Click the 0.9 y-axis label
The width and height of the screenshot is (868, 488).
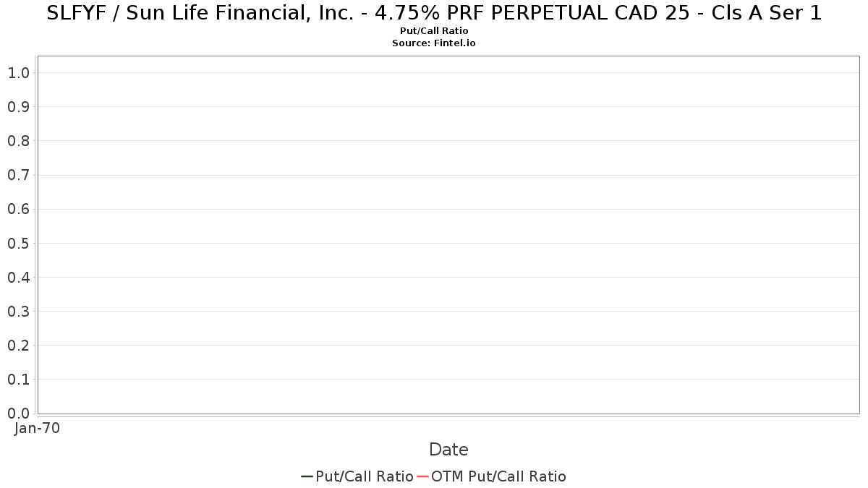pyautogui.click(x=18, y=107)
